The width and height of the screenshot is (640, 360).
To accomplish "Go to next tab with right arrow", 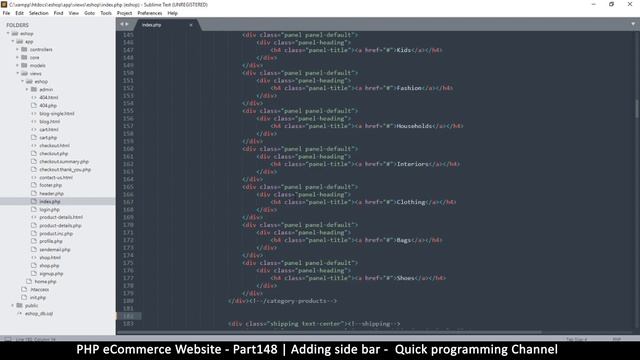I will (x=127, y=24).
